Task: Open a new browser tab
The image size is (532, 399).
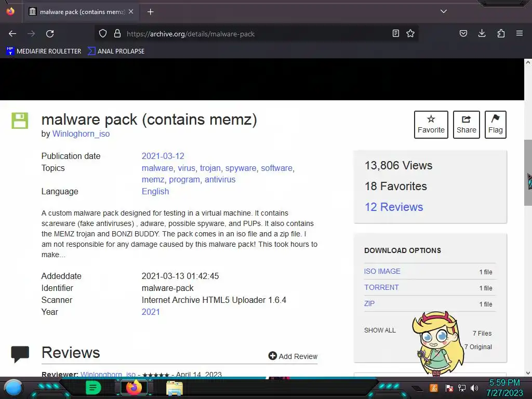Action: [150, 12]
